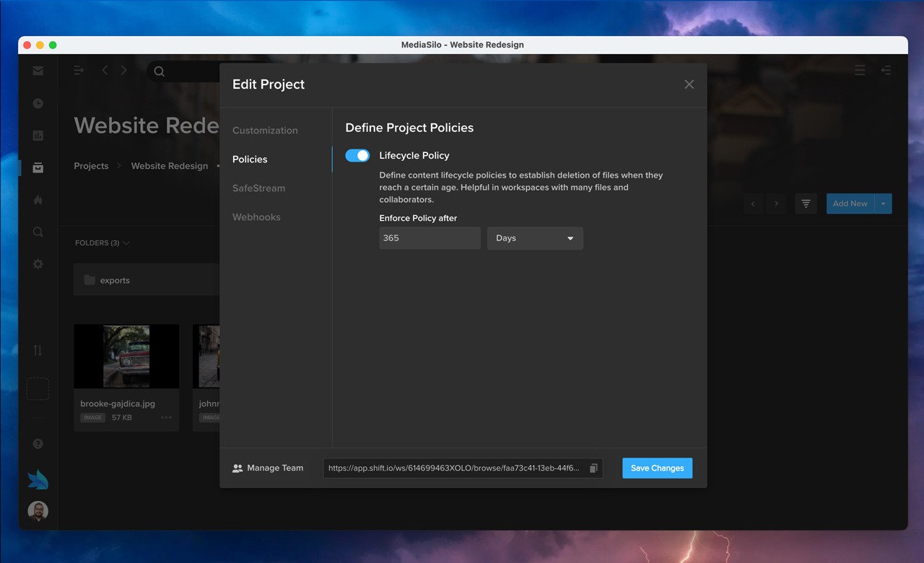Viewport: 924px width, 563px height.
Task: Select the Policies tab
Action: click(x=250, y=160)
